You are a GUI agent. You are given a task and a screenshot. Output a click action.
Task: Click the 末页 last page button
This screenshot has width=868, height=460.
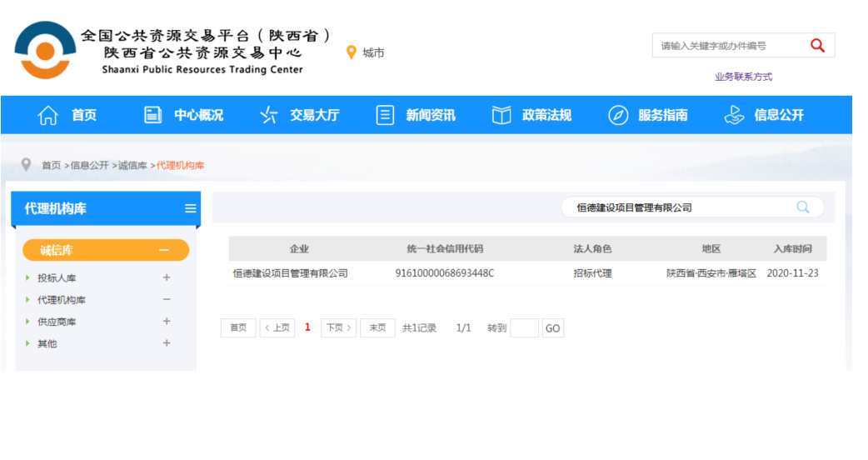[x=377, y=327]
